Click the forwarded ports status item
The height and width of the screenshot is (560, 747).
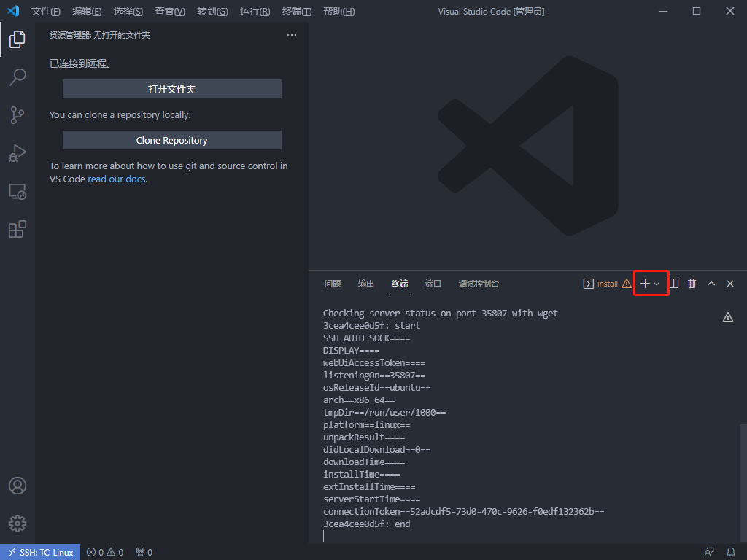144,552
